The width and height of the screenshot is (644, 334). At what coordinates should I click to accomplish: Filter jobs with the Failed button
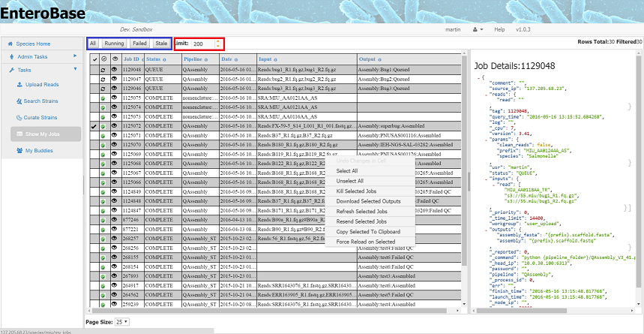pyautogui.click(x=139, y=44)
